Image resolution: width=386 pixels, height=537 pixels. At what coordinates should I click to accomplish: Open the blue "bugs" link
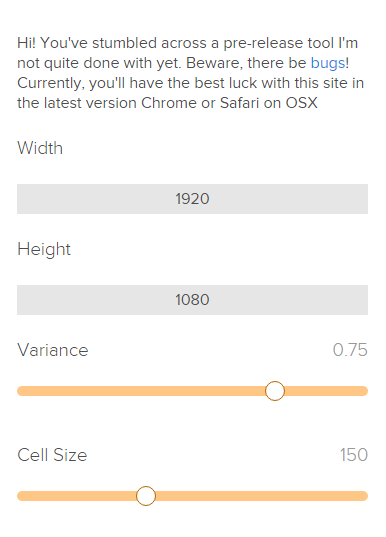(327, 64)
